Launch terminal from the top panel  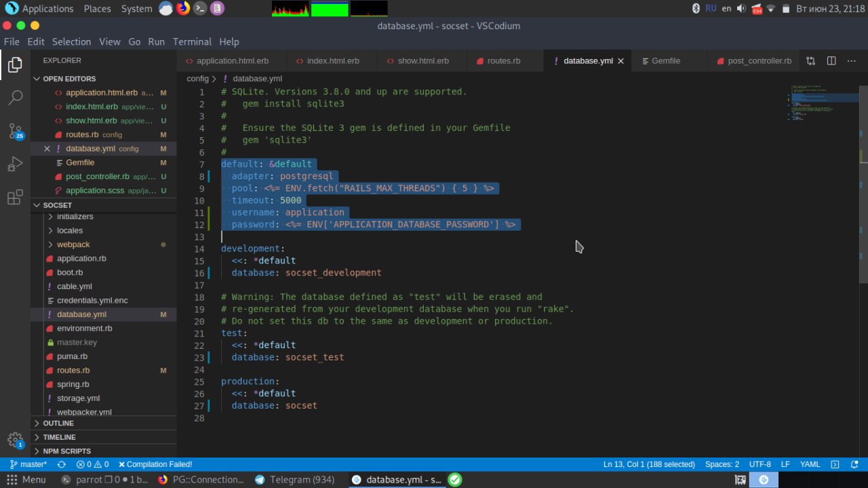point(199,8)
